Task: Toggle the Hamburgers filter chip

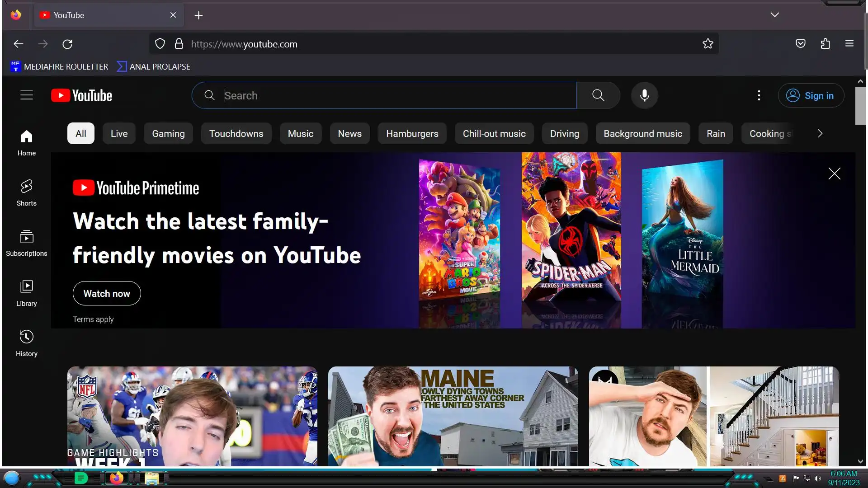Action: tap(412, 134)
